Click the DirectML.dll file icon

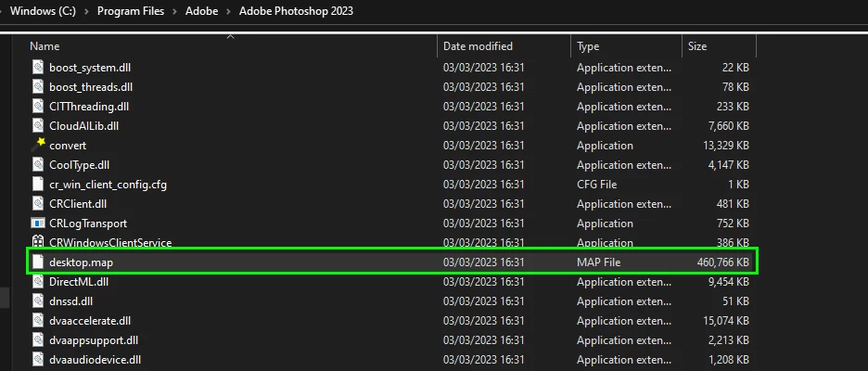(38, 282)
